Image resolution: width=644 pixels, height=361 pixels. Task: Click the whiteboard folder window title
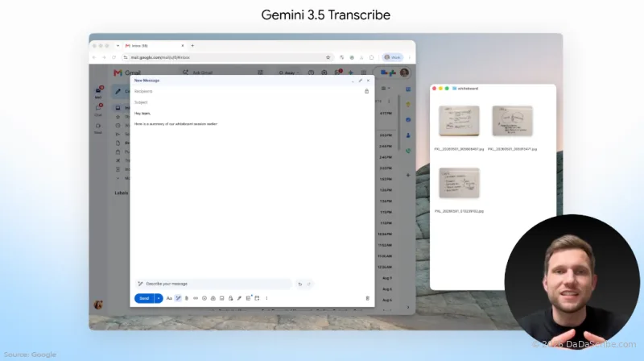coord(468,89)
